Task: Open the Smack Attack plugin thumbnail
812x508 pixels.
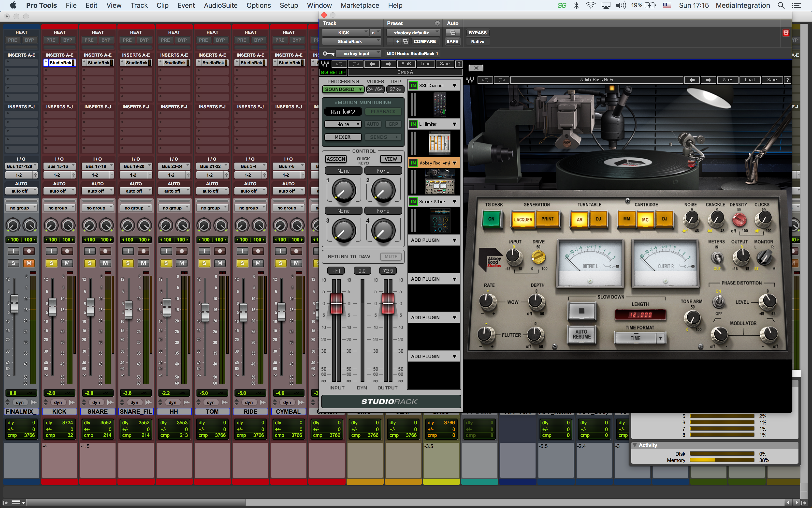Action: pyautogui.click(x=440, y=220)
